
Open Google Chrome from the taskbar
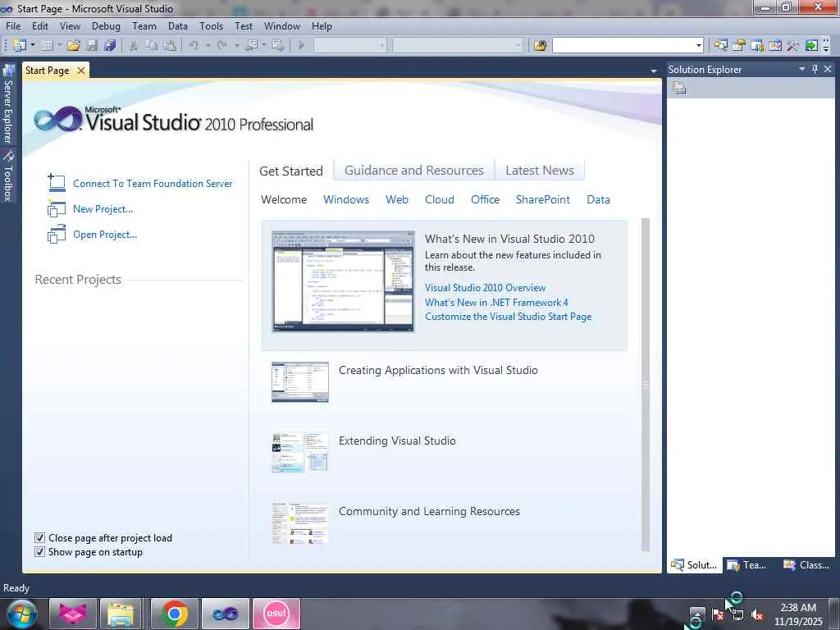[x=174, y=614]
